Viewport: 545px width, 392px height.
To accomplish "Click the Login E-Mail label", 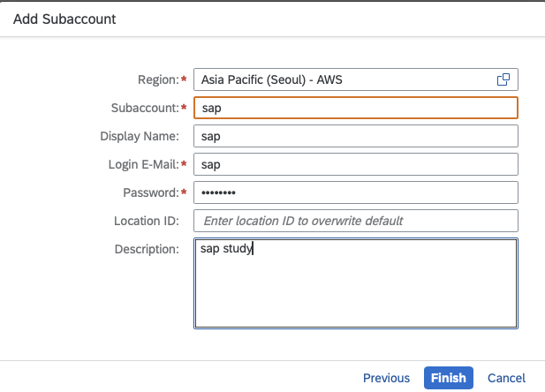I will click(x=140, y=164).
